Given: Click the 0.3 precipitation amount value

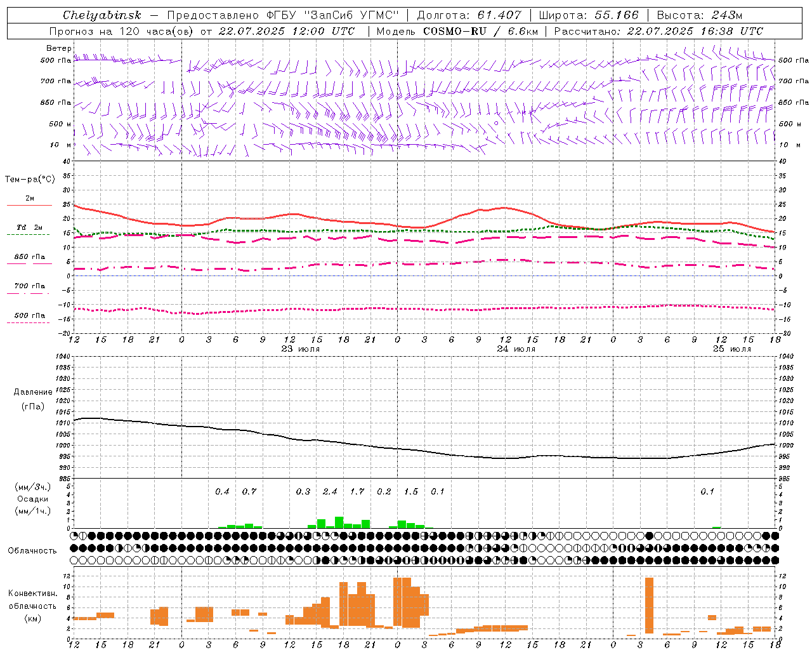Looking at the screenshot, I should coord(303,491).
